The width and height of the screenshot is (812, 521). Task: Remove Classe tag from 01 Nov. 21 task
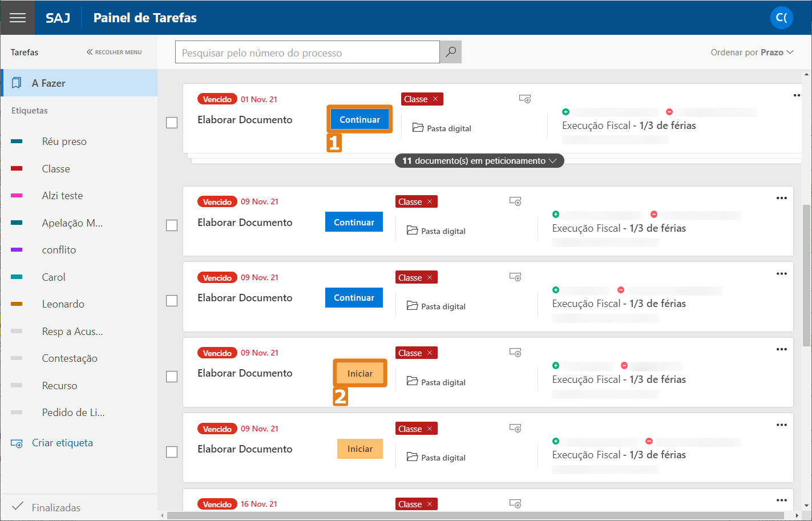(x=435, y=99)
